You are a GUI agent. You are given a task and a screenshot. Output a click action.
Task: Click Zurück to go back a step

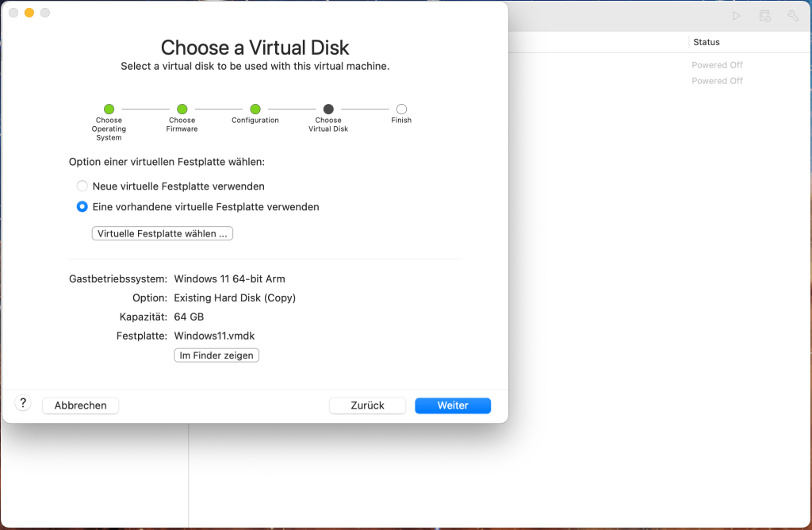pos(367,405)
